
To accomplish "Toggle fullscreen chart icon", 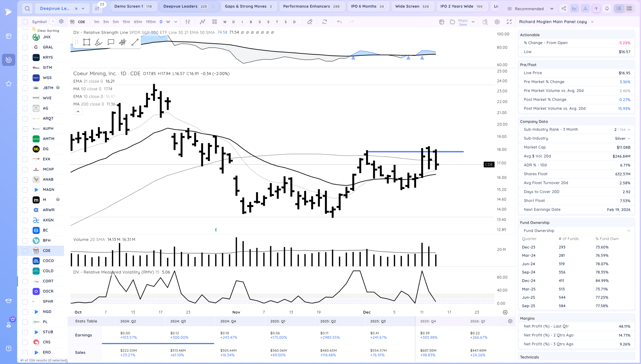I will [509, 22].
